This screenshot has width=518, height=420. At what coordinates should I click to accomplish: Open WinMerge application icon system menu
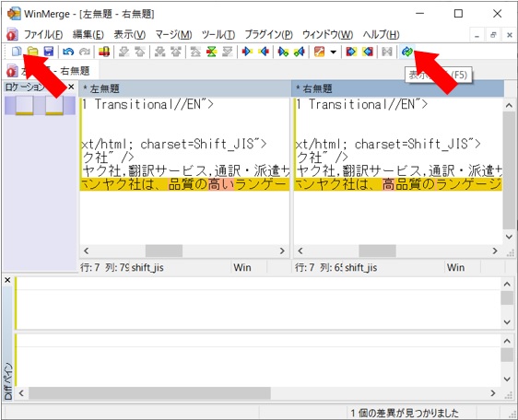click(x=14, y=14)
